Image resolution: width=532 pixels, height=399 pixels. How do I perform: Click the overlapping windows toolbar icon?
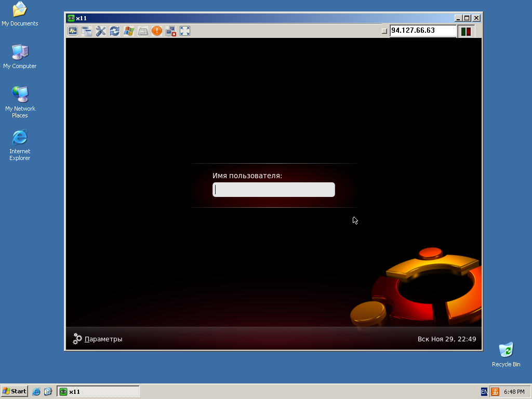point(87,31)
